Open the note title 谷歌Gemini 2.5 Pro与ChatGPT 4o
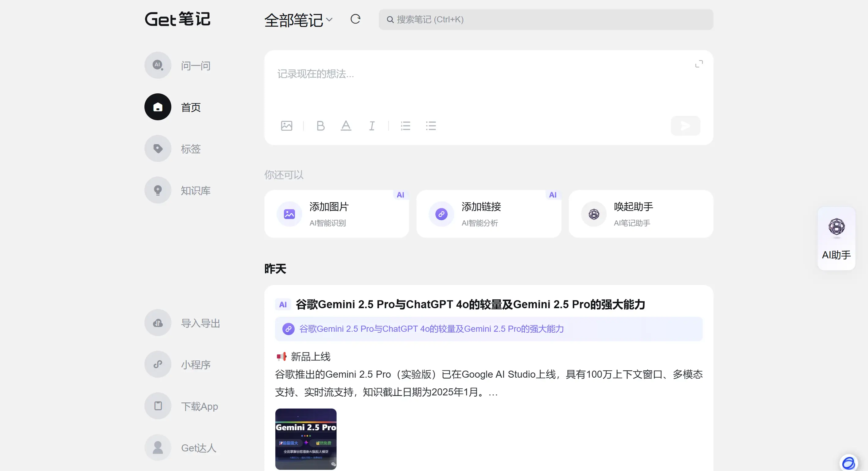The height and width of the screenshot is (471, 868). click(x=470, y=305)
